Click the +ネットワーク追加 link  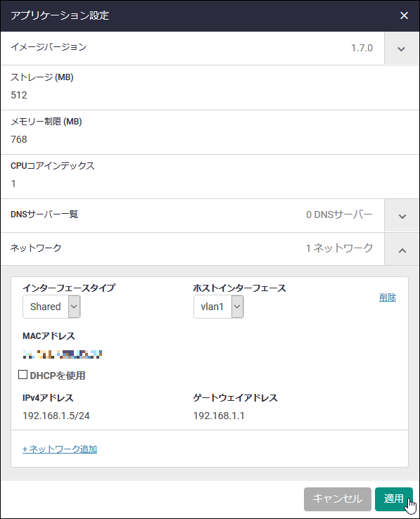60,449
